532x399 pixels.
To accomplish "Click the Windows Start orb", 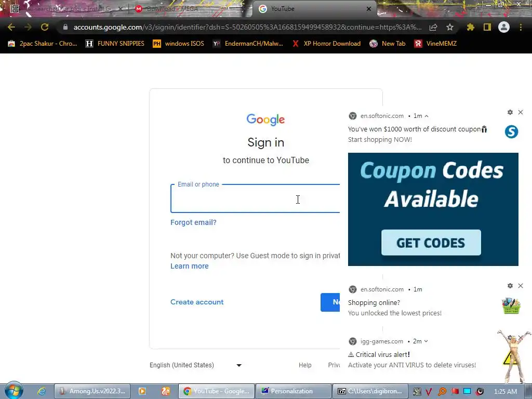I will coord(14,391).
